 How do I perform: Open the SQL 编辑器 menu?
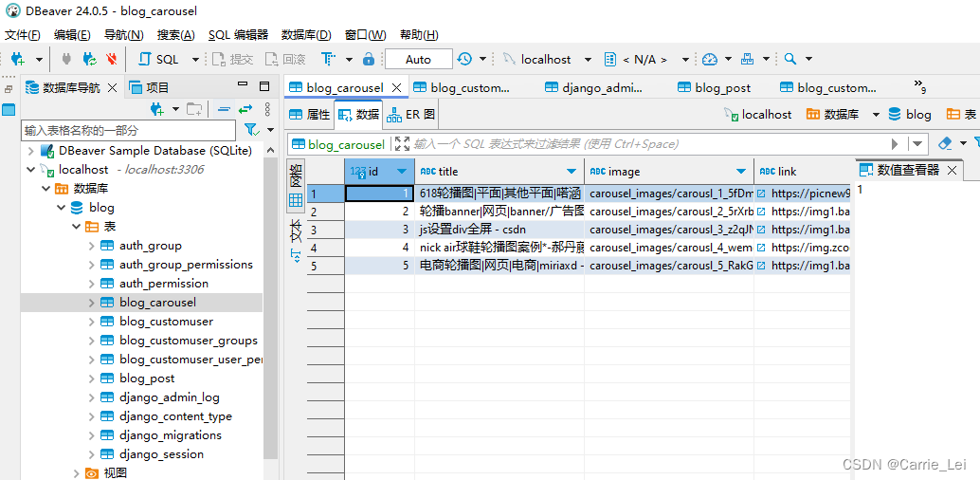[238, 35]
